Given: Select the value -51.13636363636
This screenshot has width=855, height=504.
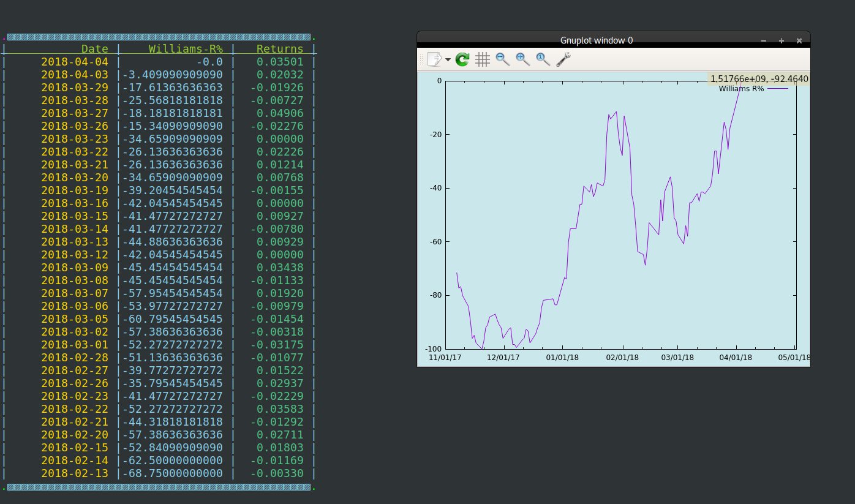Looking at the screenshot, I should coord(173,358).
